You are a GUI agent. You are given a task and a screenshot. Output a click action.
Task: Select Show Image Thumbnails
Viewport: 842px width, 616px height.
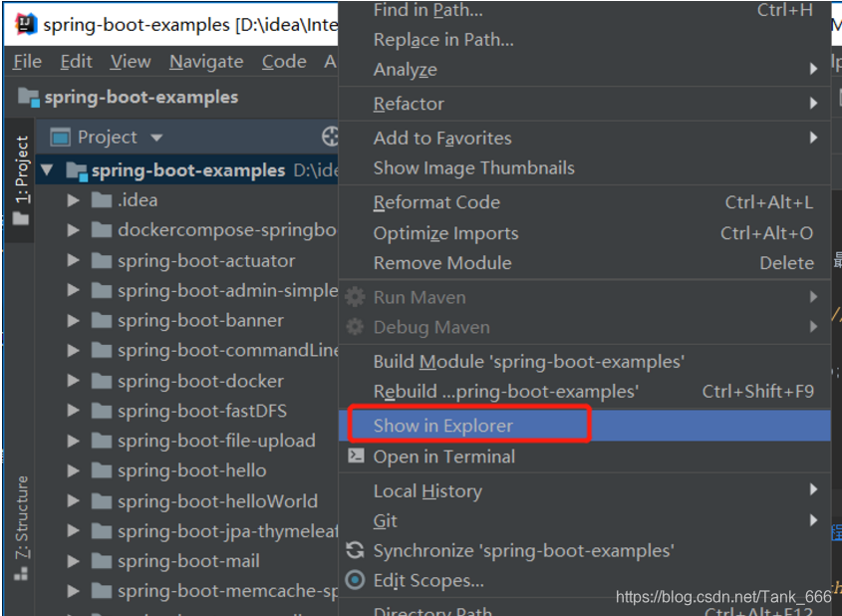pos(585,168)
